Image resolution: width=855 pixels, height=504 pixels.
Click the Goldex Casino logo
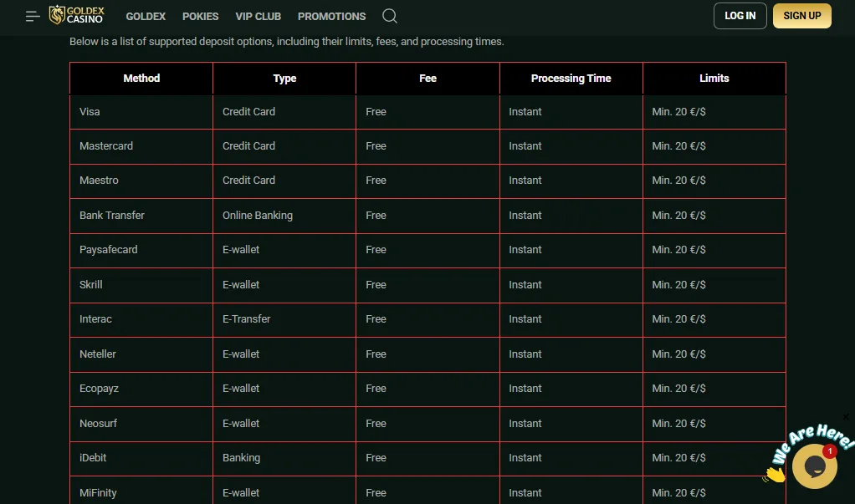pyautogui.click(x=76, y=15)
